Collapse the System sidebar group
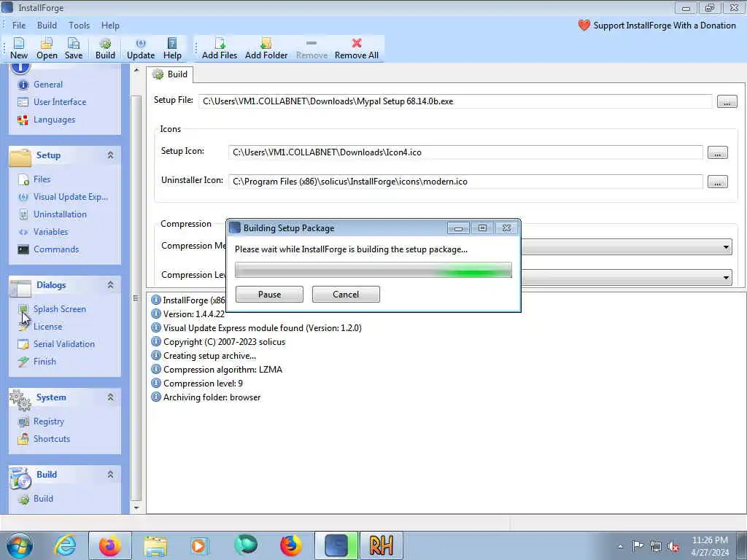 pos(111,397)
